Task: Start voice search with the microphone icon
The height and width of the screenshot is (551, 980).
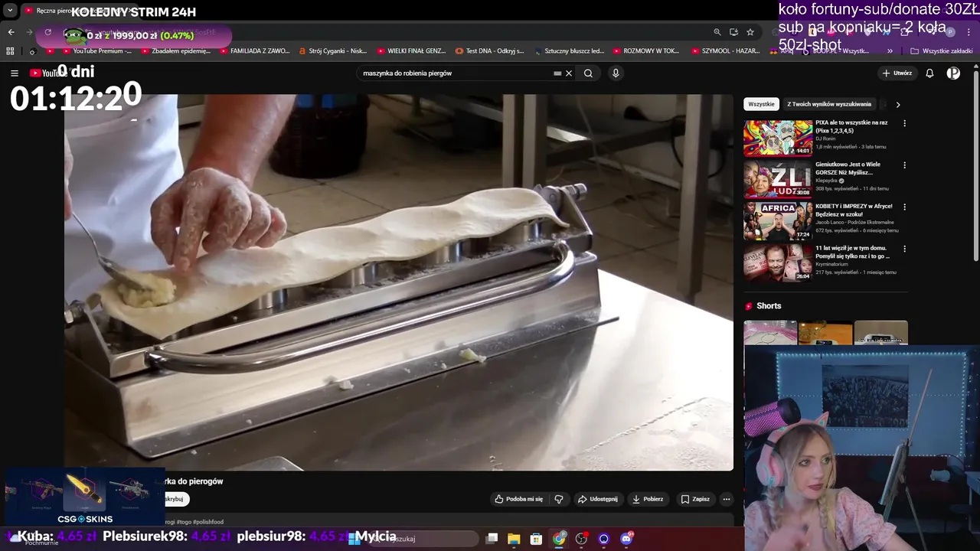Action: pos(616,73)
